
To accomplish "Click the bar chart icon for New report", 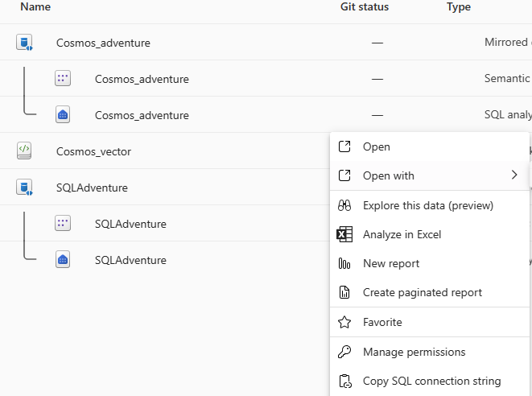I will [x=344, y=263].
